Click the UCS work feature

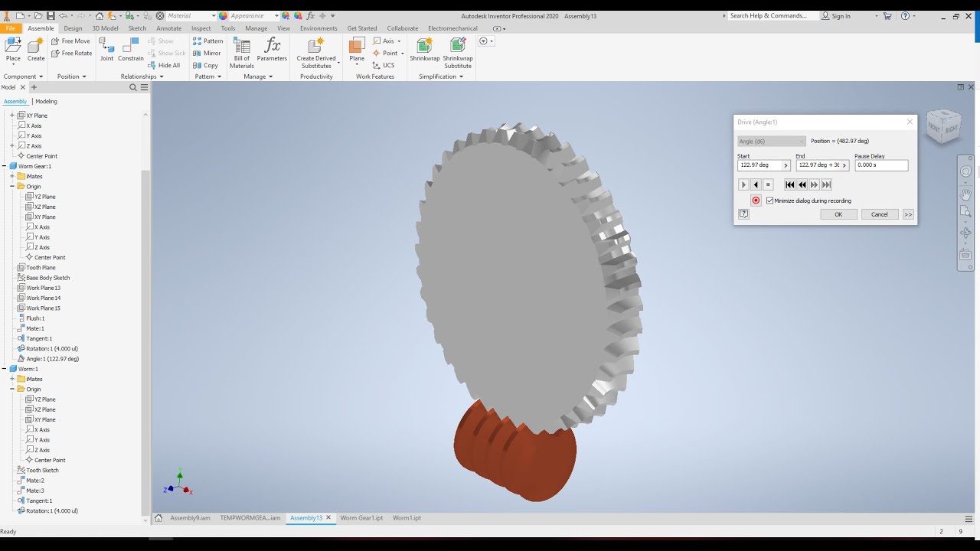tap(384, 66)
